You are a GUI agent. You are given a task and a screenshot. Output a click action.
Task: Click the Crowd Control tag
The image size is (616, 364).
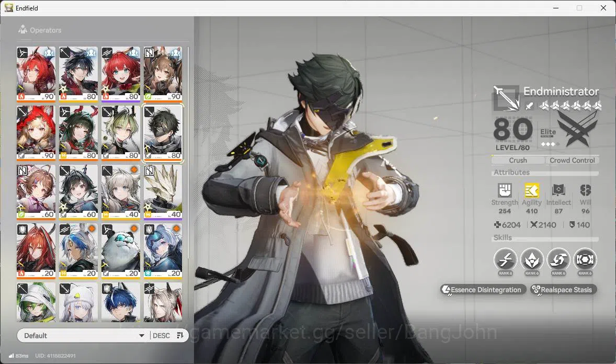(573, 160)
